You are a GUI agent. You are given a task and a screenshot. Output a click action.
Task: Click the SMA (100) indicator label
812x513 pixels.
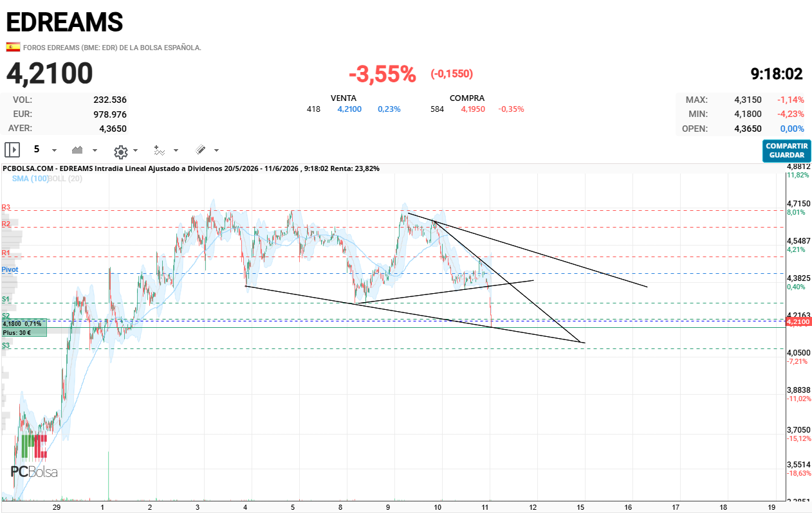pyautogui.click(x=30, y=179)
